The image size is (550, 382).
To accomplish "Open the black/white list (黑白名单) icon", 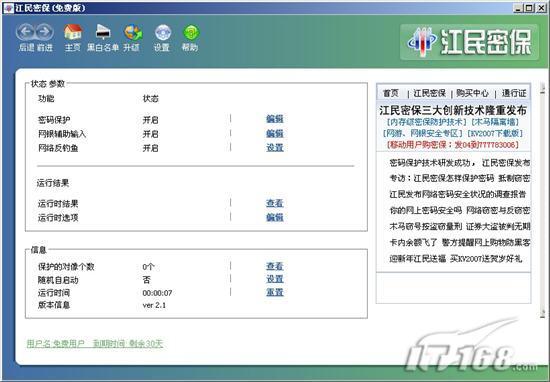I will [x=103, y=32].
